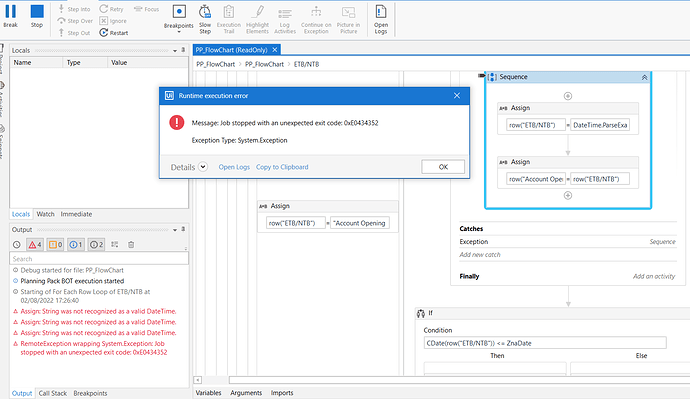Restart the debug execution
Screen dimensions: 690x399
114,33
